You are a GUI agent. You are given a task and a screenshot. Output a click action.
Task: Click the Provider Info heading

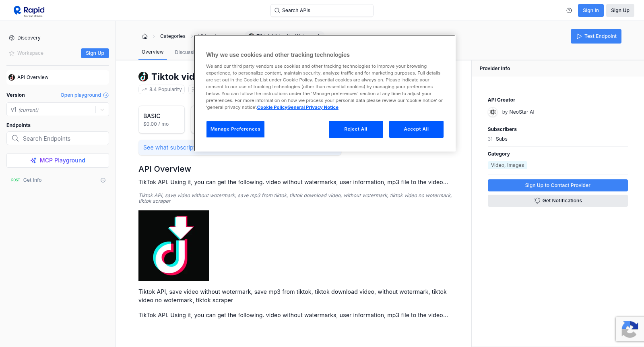tap(495, 69)
